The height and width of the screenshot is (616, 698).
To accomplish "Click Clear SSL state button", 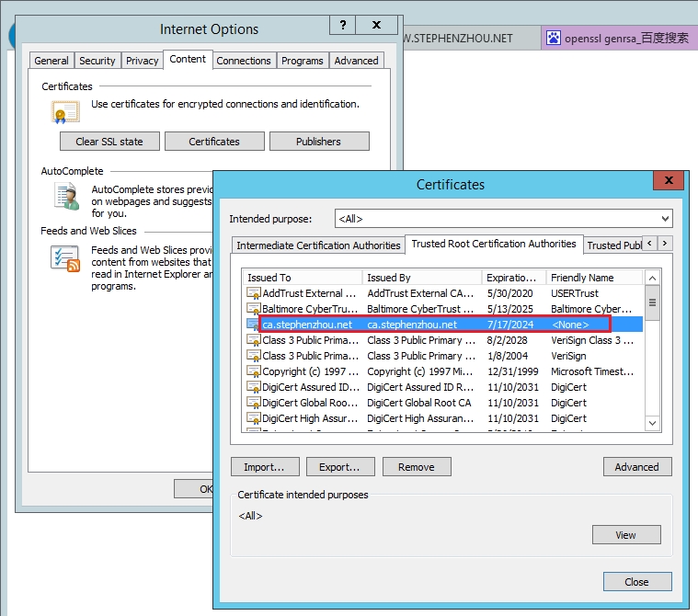I will (x=109, y=142).
